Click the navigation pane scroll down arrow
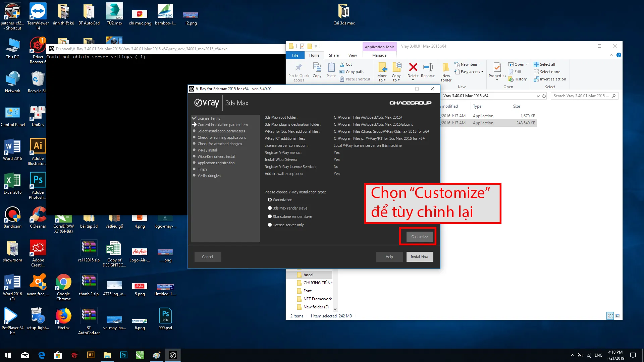 coord(335,309)
